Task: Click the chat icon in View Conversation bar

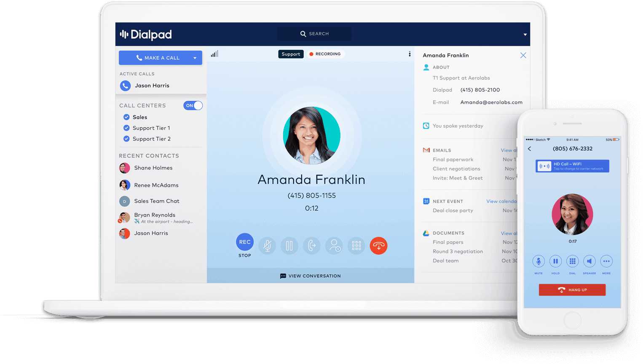Action: (x=283, y=276)
